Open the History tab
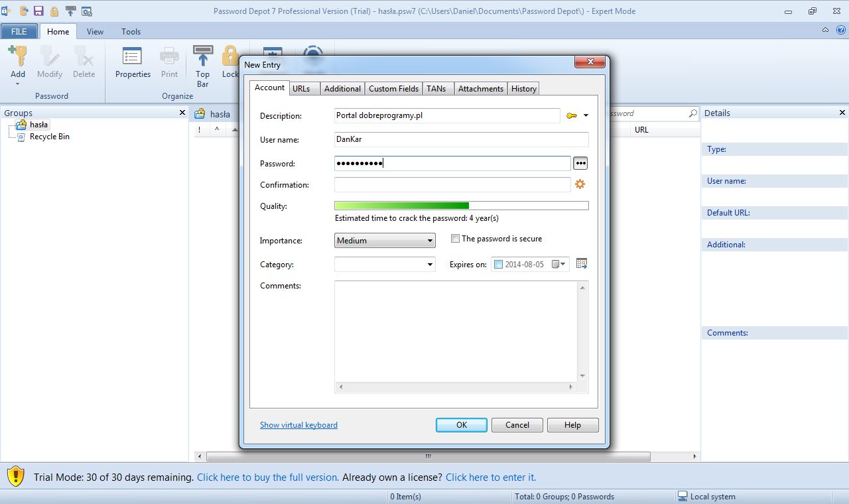The image size is (849, 504). click(x=524, y=89)
